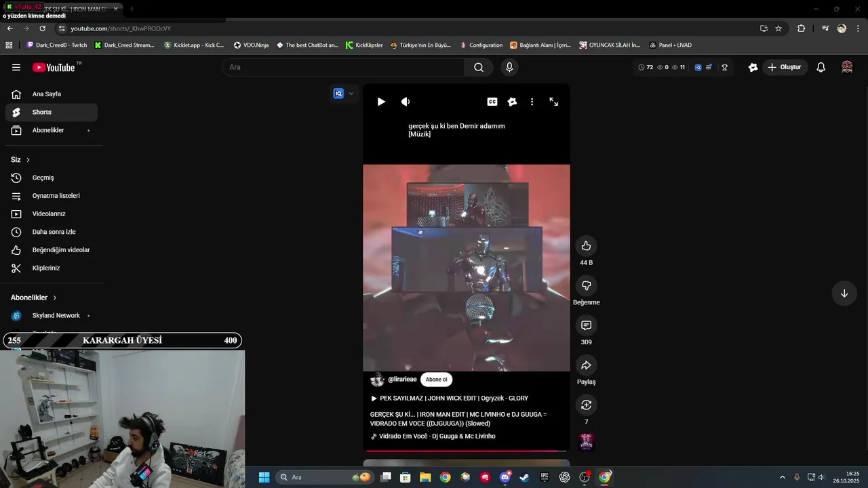
Task: Open the comments with 309 count
Action: (587, 325)
